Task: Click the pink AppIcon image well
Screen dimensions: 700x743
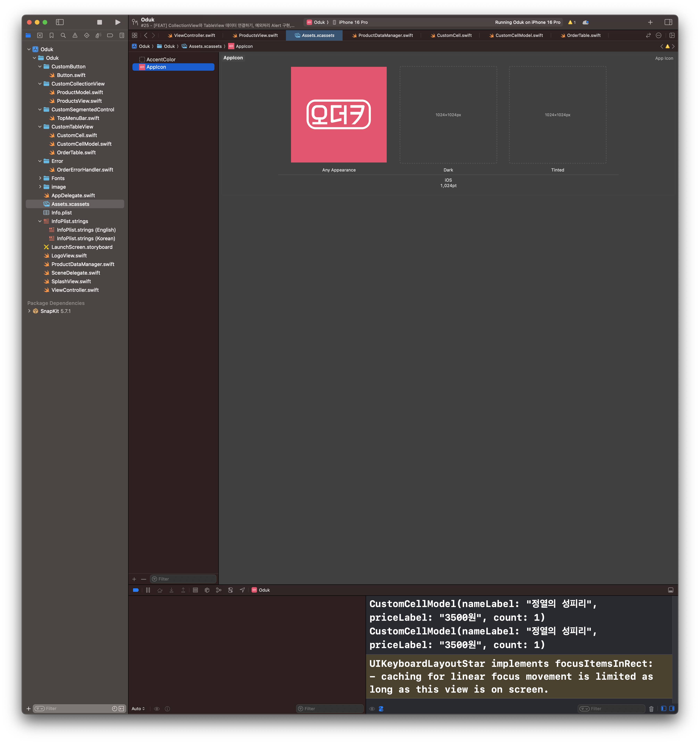Action: coord(339,115)
